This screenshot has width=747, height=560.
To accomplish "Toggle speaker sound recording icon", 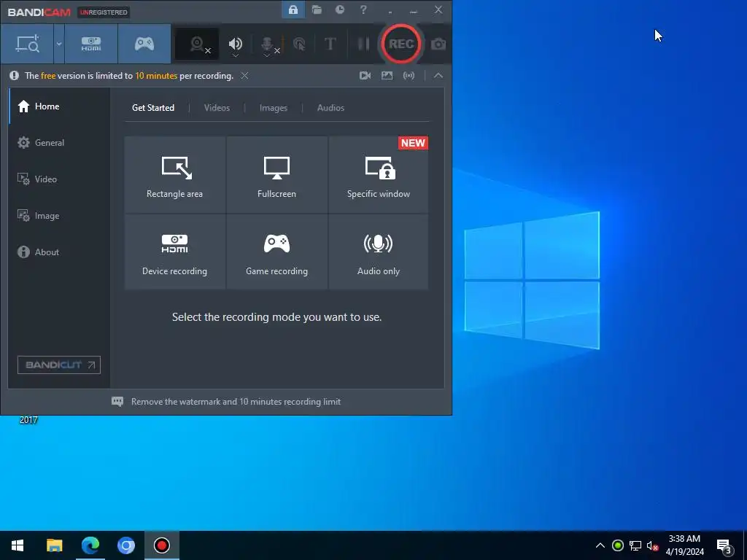I will (x=236, y=43).
